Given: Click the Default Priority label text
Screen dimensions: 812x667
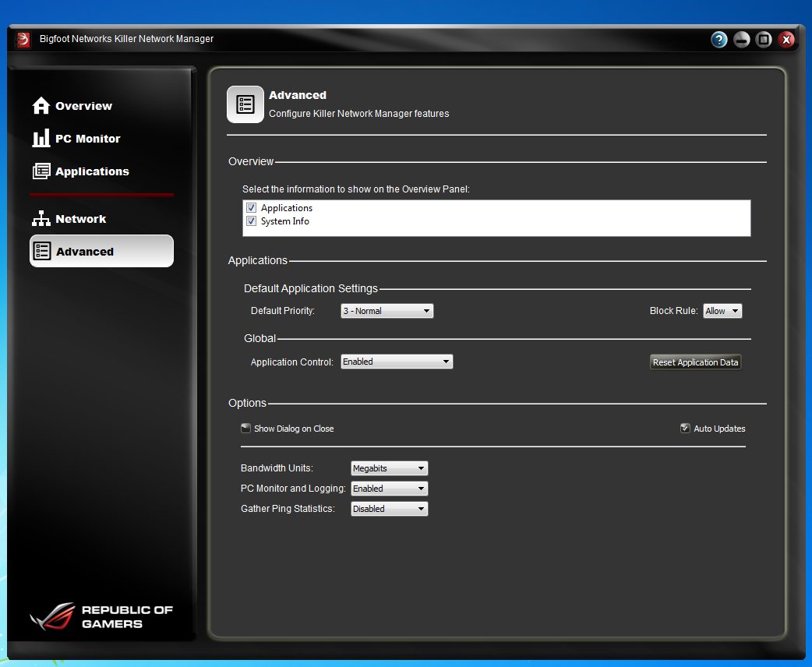Looking at the screenshot, I should [x=283, y=311].
